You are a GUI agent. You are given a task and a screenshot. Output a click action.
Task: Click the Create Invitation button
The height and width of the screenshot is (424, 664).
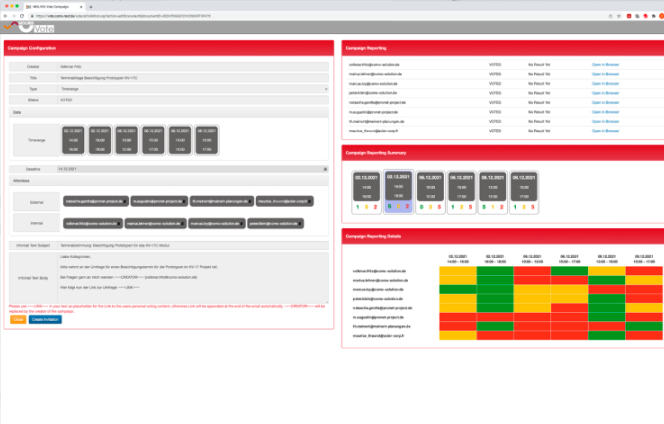click(x=45, y=319)
